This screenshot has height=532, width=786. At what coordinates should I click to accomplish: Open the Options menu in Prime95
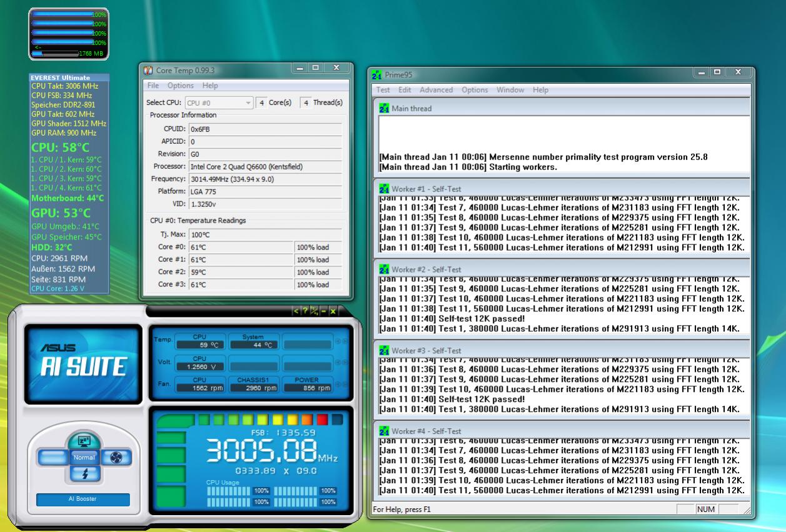475,90
